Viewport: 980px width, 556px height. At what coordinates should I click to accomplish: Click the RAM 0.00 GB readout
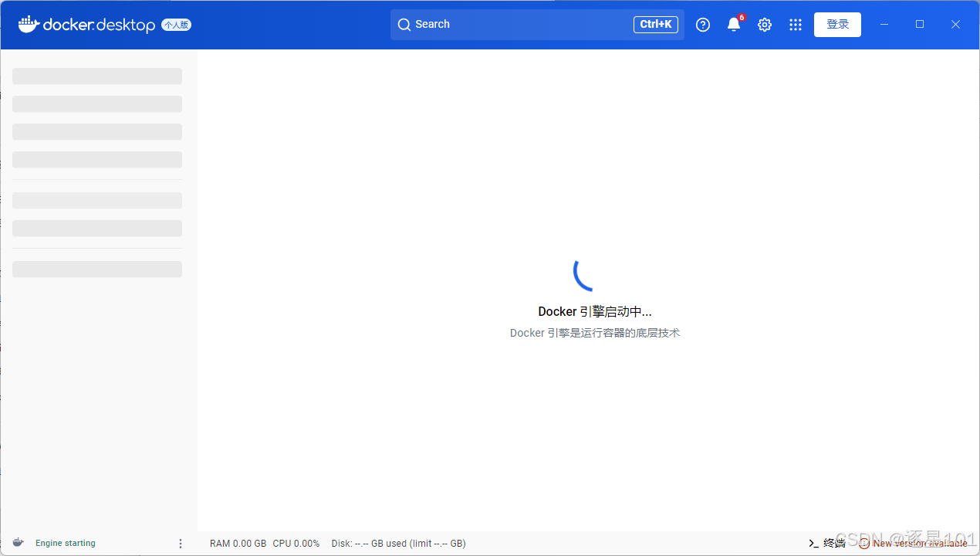(238, 544)
